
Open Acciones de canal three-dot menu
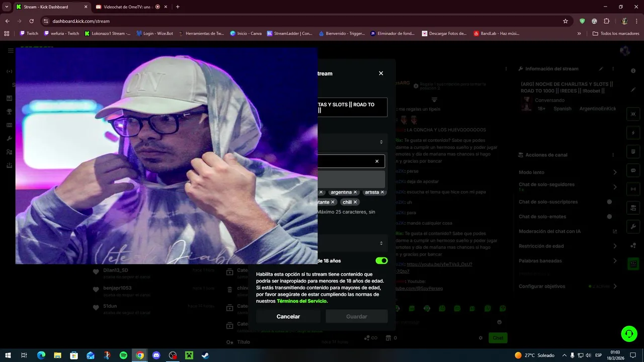click(613, 155)
